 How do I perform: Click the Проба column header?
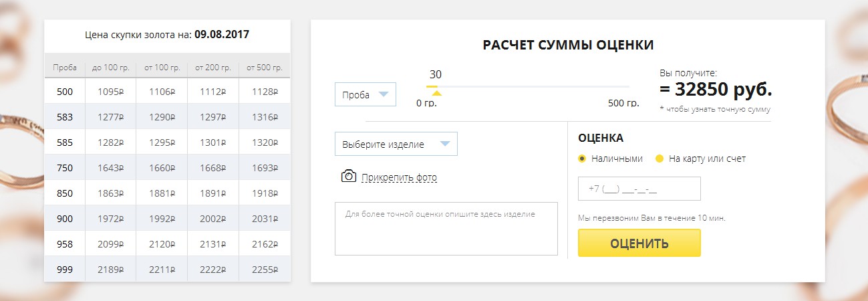click(65, 68)
